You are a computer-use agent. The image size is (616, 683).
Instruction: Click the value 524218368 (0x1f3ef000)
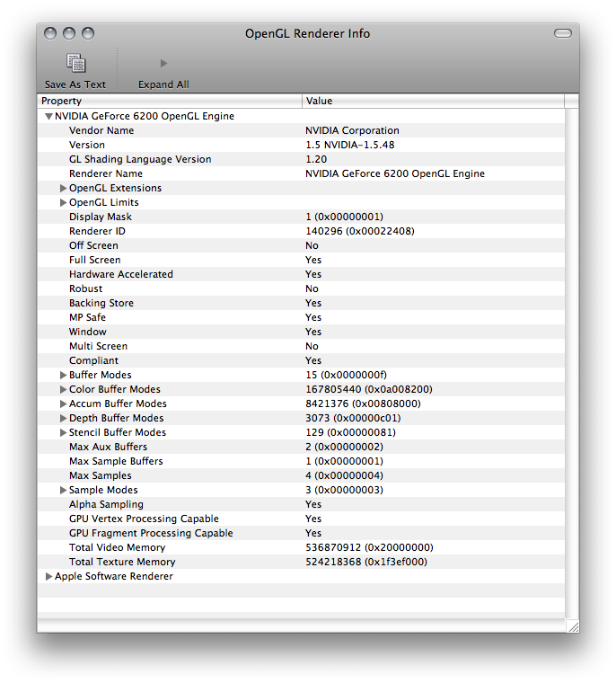(x=366, y=562)
